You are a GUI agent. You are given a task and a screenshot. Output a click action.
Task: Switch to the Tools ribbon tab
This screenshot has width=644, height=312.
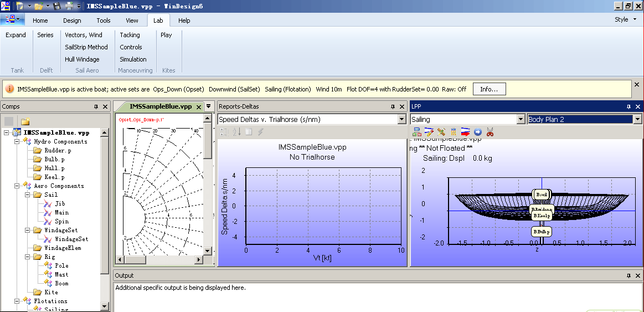pyautogui.click(x=104, y=21)
